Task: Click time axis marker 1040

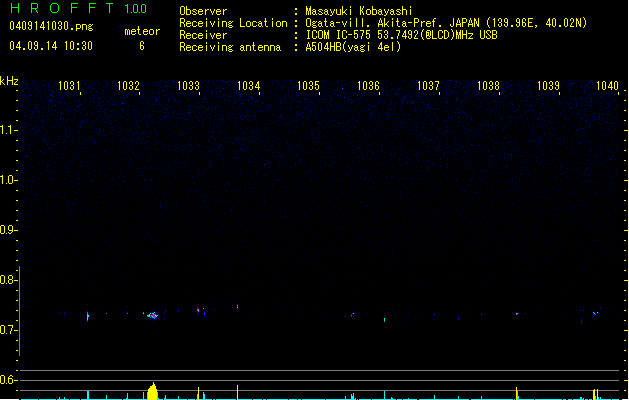Action: pos(608,86)
